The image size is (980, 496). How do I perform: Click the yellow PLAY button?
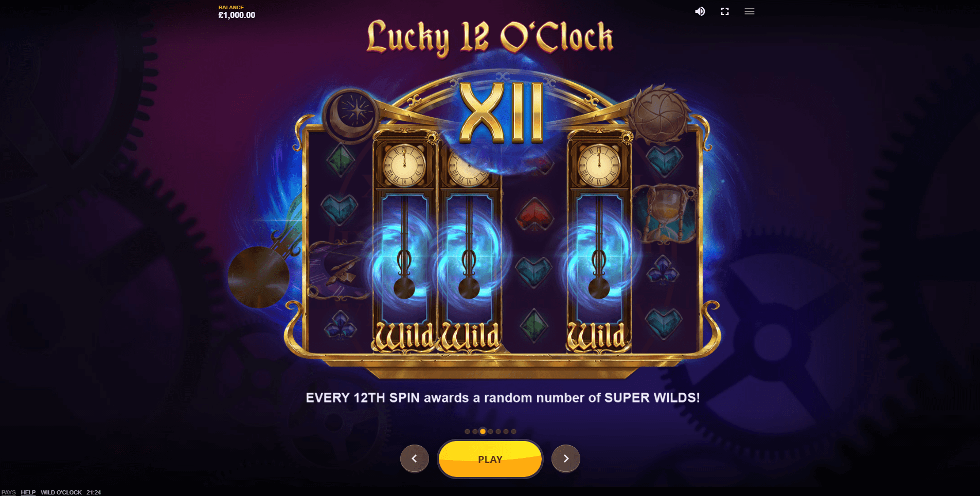pyautogui.click(x=490, y=459)
